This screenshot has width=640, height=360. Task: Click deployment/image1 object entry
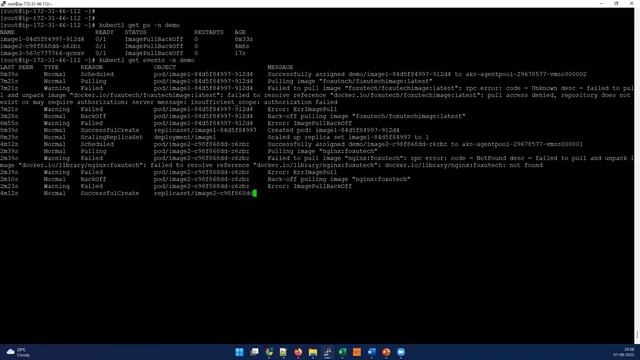185,137
